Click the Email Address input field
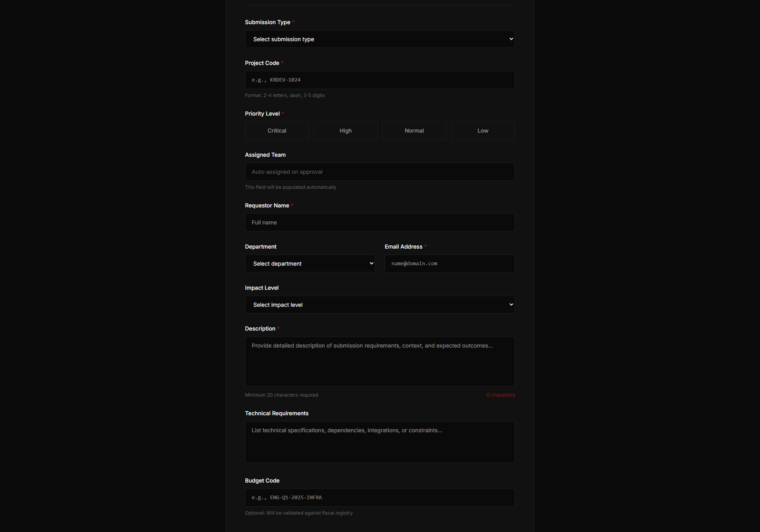The width and height of the screenshot is (760, 532). point(449,264)
